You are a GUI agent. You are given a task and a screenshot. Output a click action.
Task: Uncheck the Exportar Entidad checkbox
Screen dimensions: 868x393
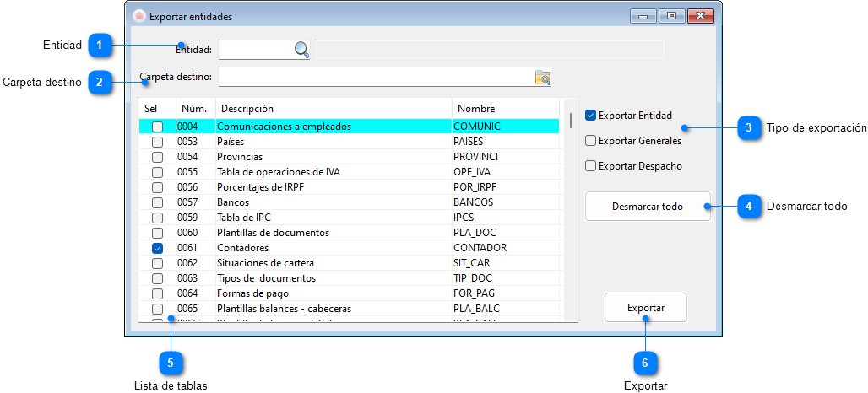point(591,116)
